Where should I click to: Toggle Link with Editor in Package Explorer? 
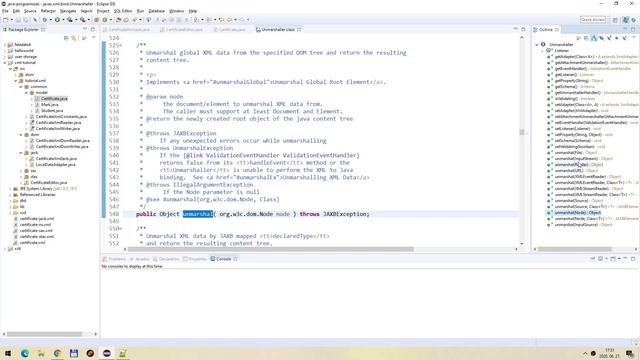tap(74, 38)
